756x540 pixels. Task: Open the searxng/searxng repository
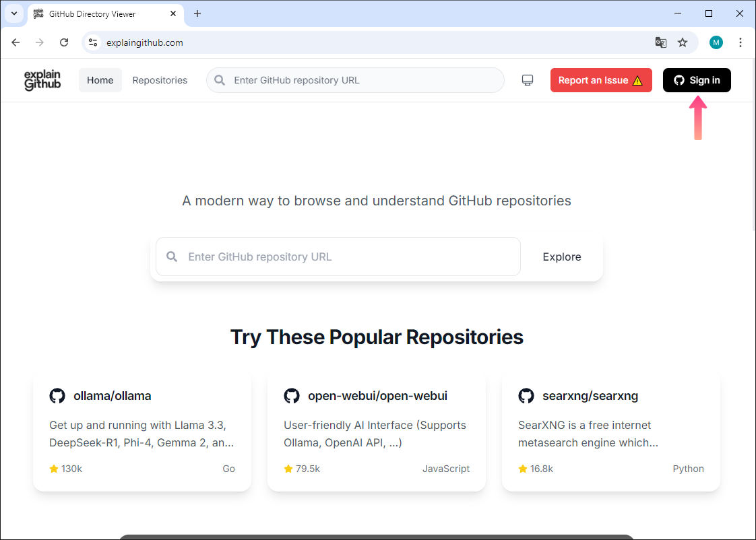pyautogui.click(x=611, y=432)
